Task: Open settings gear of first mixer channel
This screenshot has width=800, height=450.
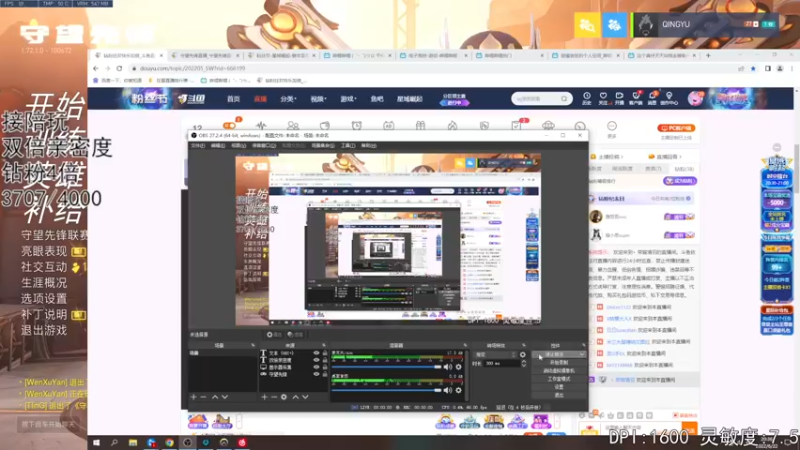Action: (459, 367)
